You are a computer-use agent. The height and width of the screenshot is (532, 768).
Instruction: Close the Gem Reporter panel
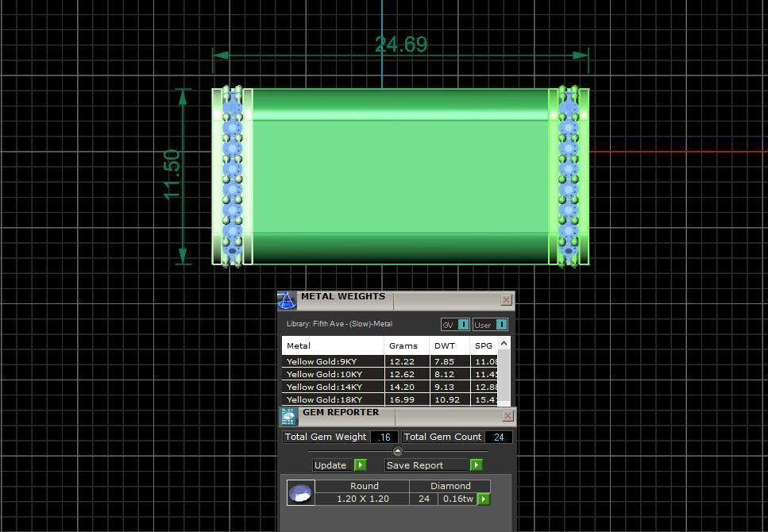coord(508,416)
